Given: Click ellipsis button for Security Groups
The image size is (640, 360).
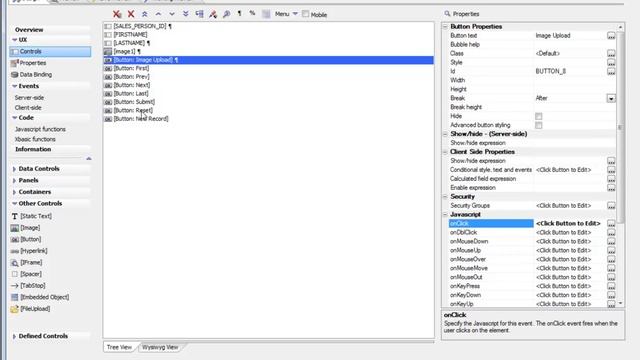Looking at the screenshot, I should [x=611, y=206].
